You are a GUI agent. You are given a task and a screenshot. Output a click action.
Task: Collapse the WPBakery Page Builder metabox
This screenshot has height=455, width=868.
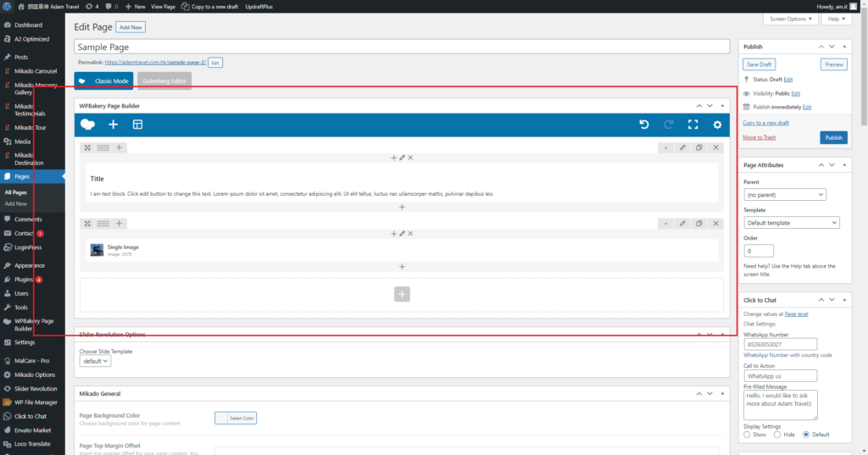point(722,106)
